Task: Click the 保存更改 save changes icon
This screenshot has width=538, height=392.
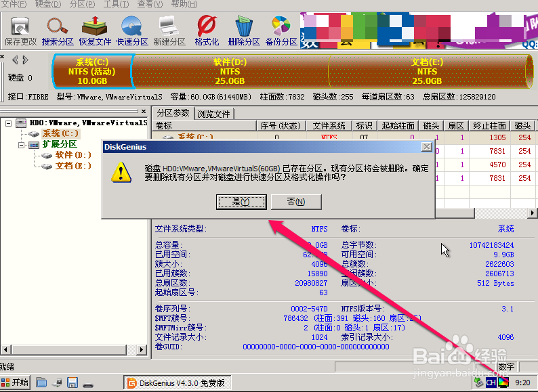Action: (x=20, y=30)
